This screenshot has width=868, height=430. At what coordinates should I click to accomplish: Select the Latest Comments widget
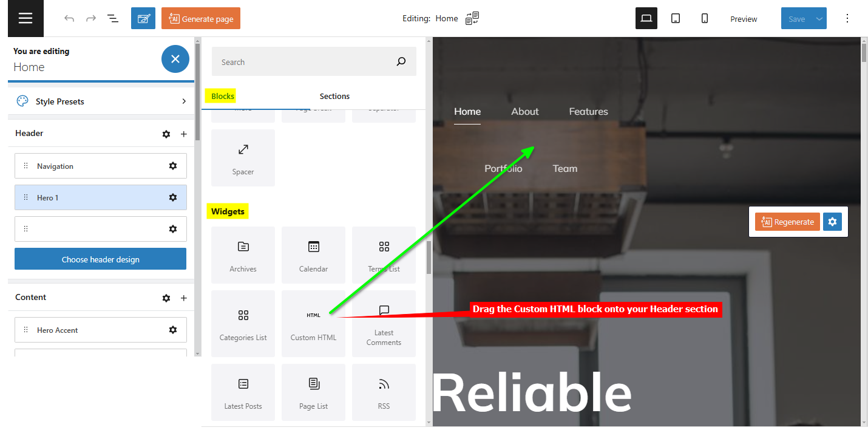point(384,324)
